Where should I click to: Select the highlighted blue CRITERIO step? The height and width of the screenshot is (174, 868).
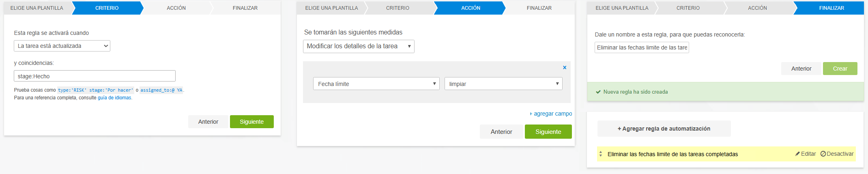[107, 8]
